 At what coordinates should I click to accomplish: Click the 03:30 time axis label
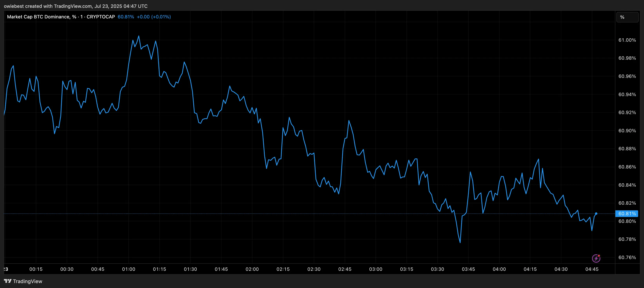click(x=437, y=269)
